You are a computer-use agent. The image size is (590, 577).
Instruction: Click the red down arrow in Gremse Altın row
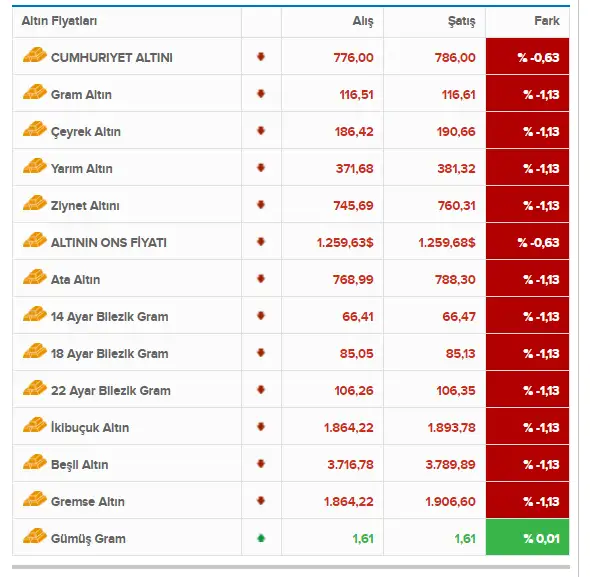pyautogui.click(x=261, y=501)
